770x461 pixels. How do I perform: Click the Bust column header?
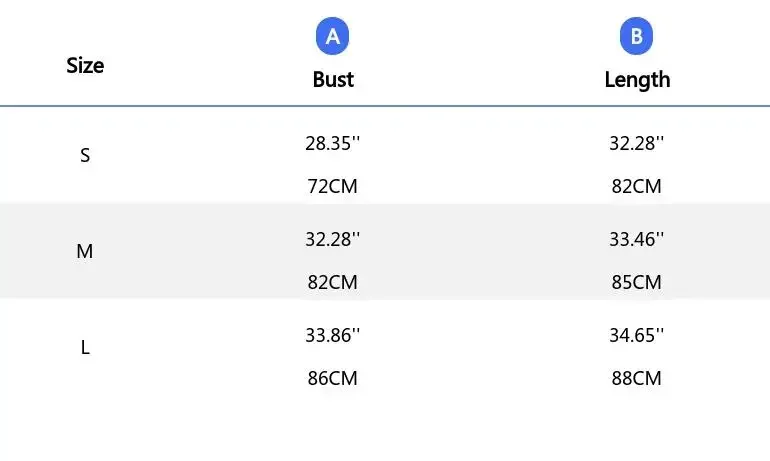coord(333,80)
